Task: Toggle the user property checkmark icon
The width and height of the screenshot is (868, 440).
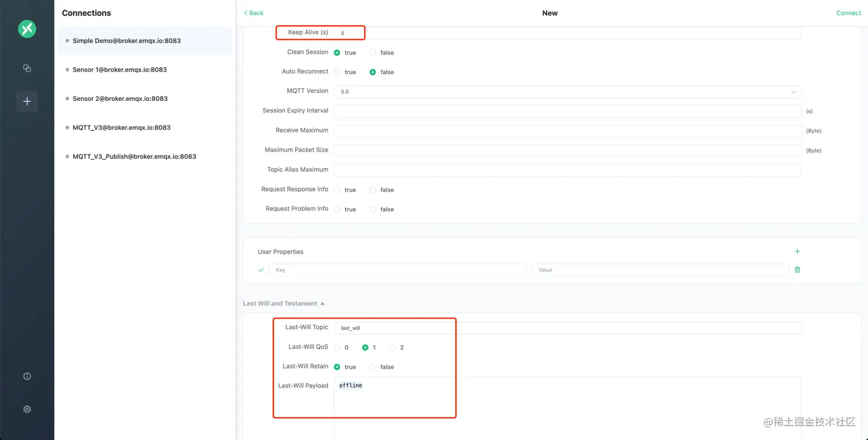Action: 261,270
